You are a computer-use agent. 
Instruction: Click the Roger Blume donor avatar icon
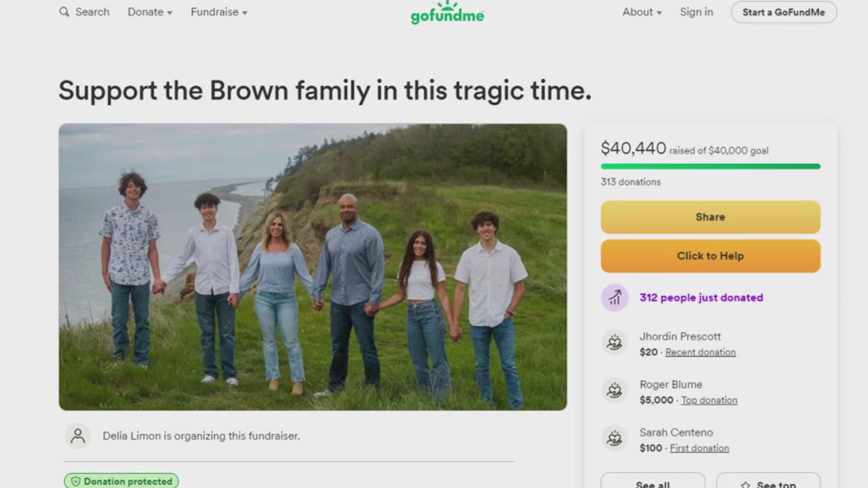click(x=616, y=391)
